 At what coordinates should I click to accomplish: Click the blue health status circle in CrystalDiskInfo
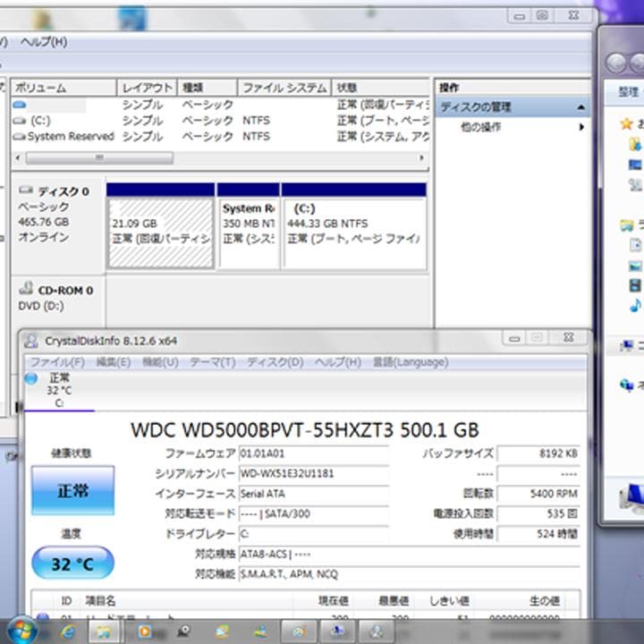coord(31,378)
